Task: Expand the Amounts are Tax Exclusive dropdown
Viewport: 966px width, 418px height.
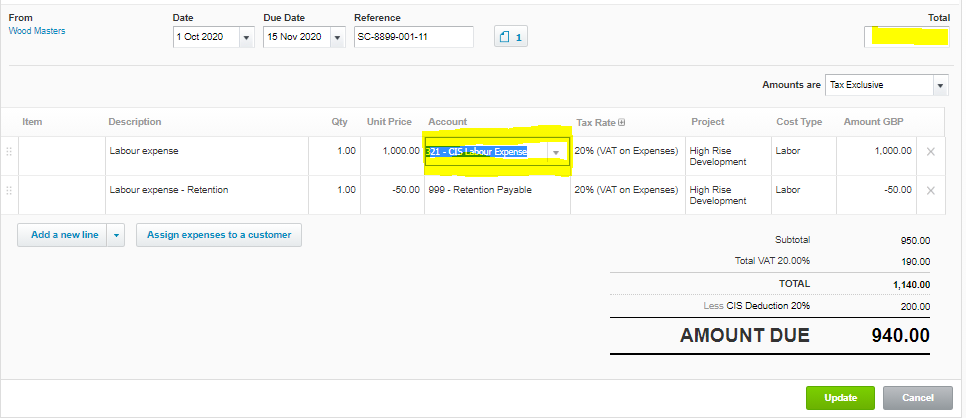Action: (x=939, y=86)
